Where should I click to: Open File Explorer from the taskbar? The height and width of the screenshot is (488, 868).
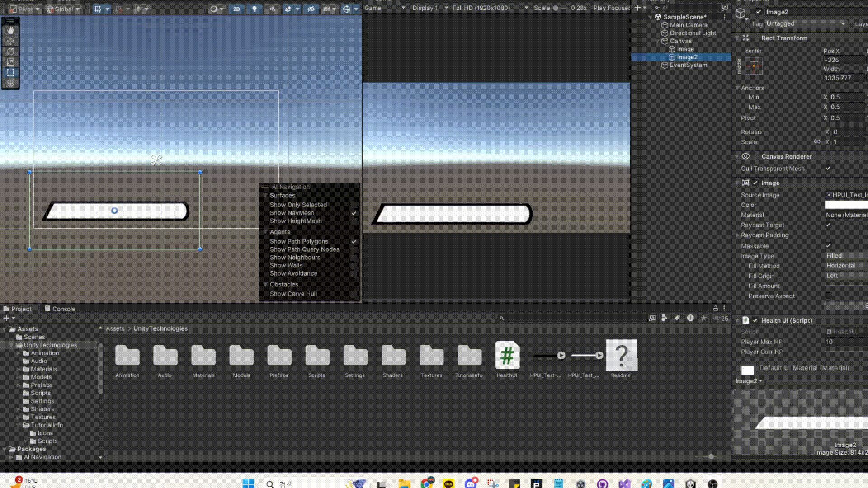click(x=404, y=483)
